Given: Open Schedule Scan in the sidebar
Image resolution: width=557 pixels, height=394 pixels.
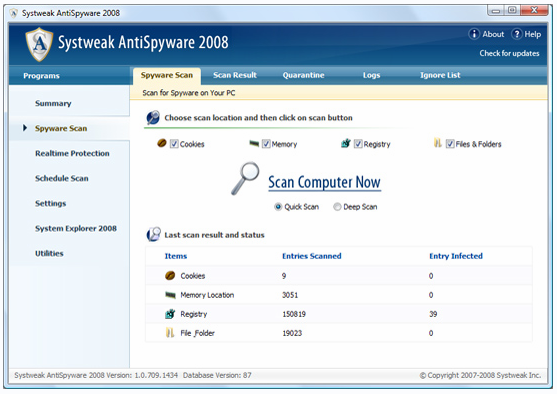Looking at the screenshot, I should coord(61,178).
